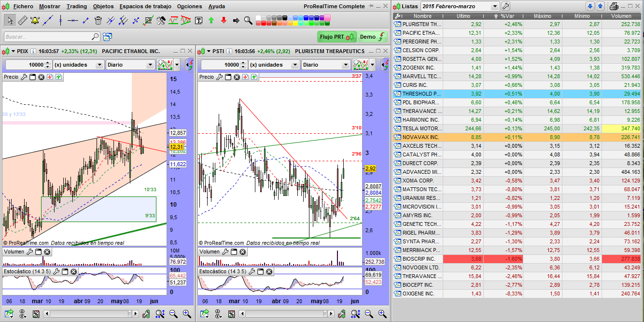Open the Listas settings wrench
Screen dimensions: 644x322
pos(506,6)
